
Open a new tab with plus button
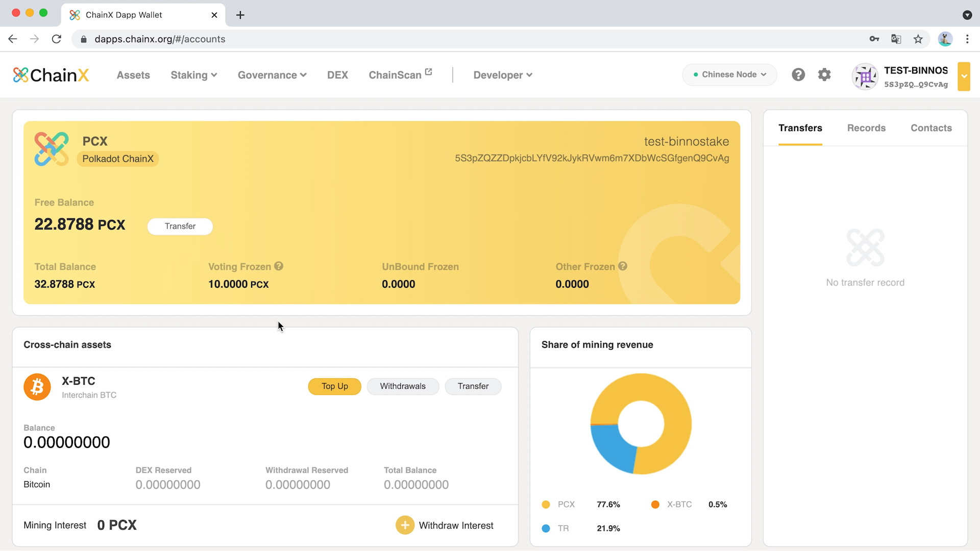tap(240, 15)
